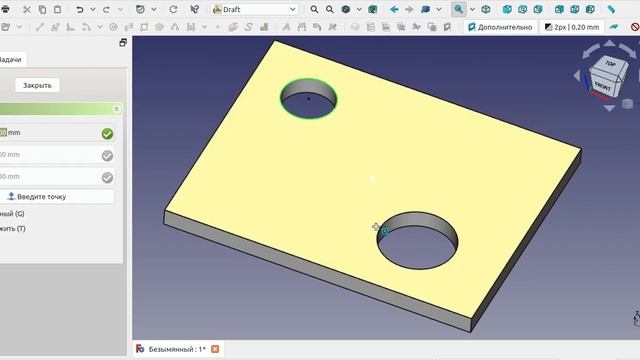
Task: Set the Right view cube icon
Action: 538,9
